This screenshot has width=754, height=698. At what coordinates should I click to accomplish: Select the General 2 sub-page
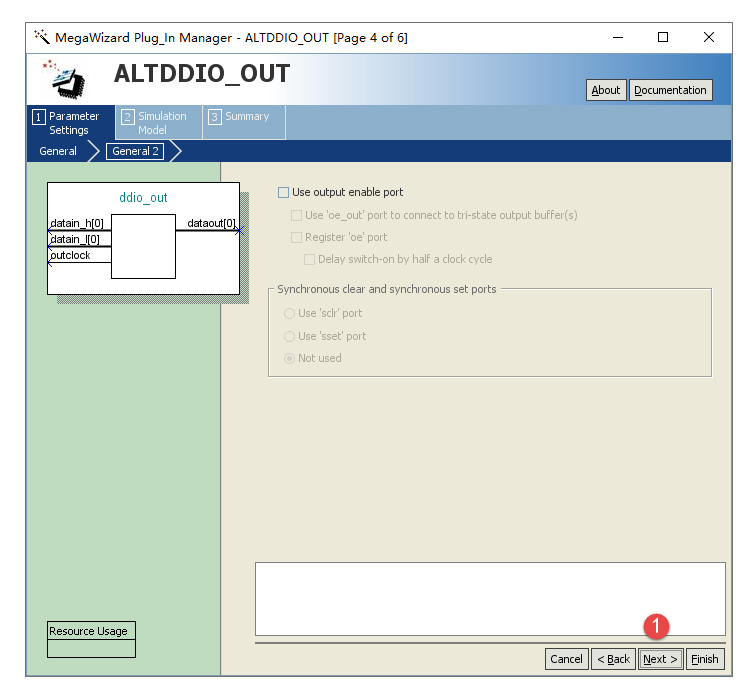135,151
